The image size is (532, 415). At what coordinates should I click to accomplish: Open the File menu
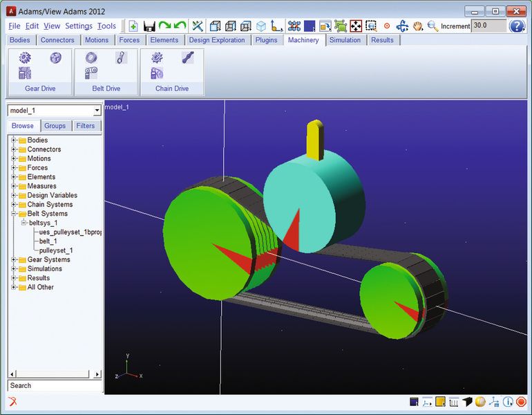pyautogui.click(x=15, y=26)
